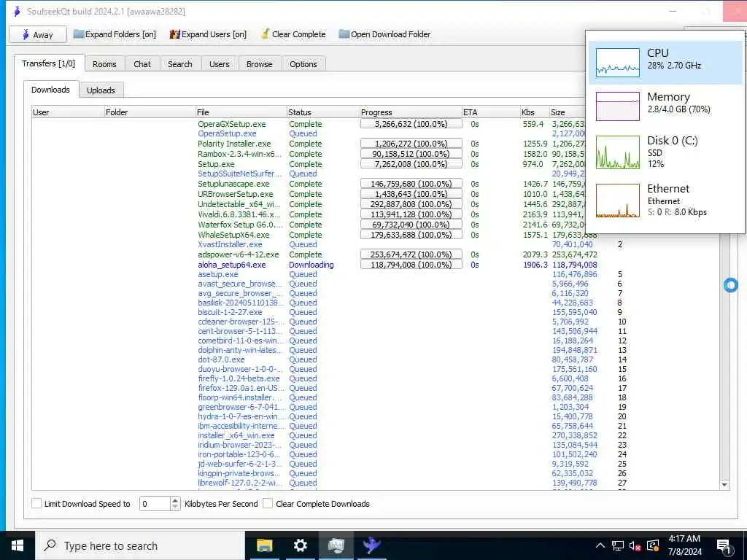Sort by Folder column header

coord(150,112)
